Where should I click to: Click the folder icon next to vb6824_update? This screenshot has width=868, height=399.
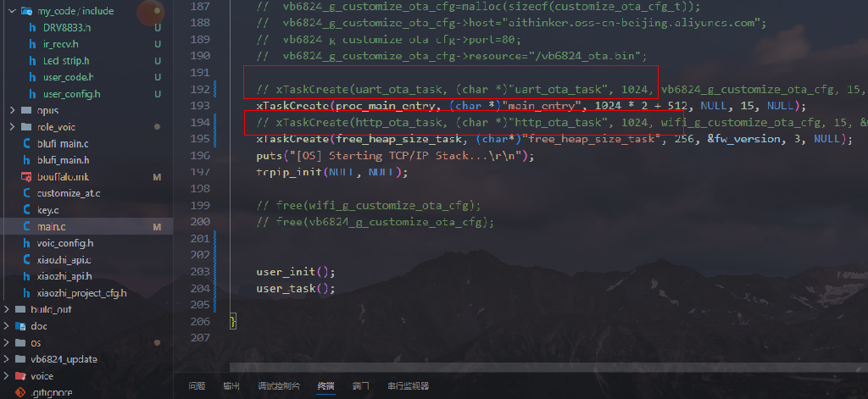pyautogui.click(x=20, y=359)
